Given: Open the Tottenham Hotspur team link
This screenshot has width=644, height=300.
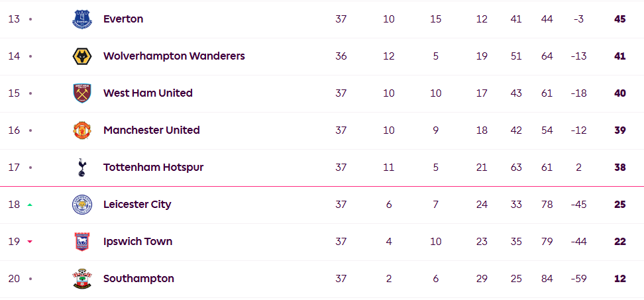Looking at the screenshot, I should tap(154, 168).
